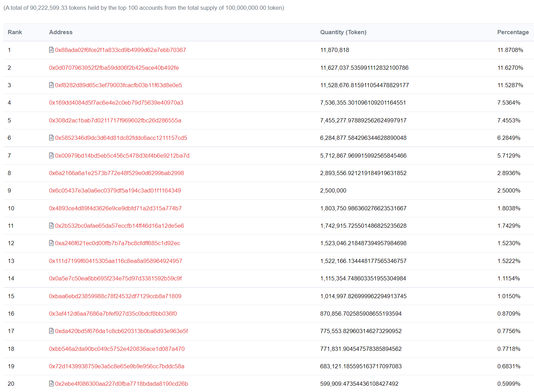
Task: Select quantity 11,528,676.815911054478829177
Action: (364, 85)
